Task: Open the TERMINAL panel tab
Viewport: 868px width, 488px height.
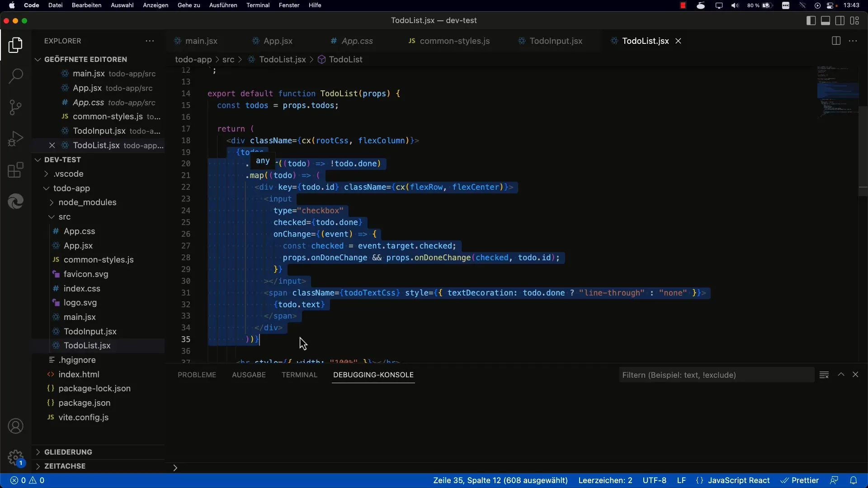Action: (299, 375)
